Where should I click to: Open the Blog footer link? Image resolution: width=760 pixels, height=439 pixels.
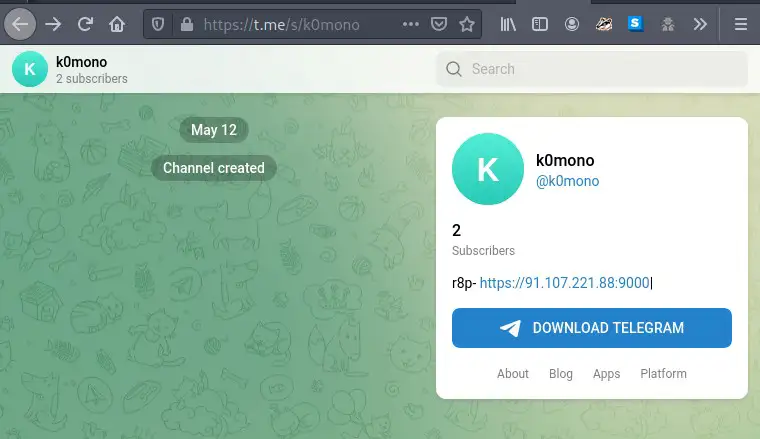561,373
